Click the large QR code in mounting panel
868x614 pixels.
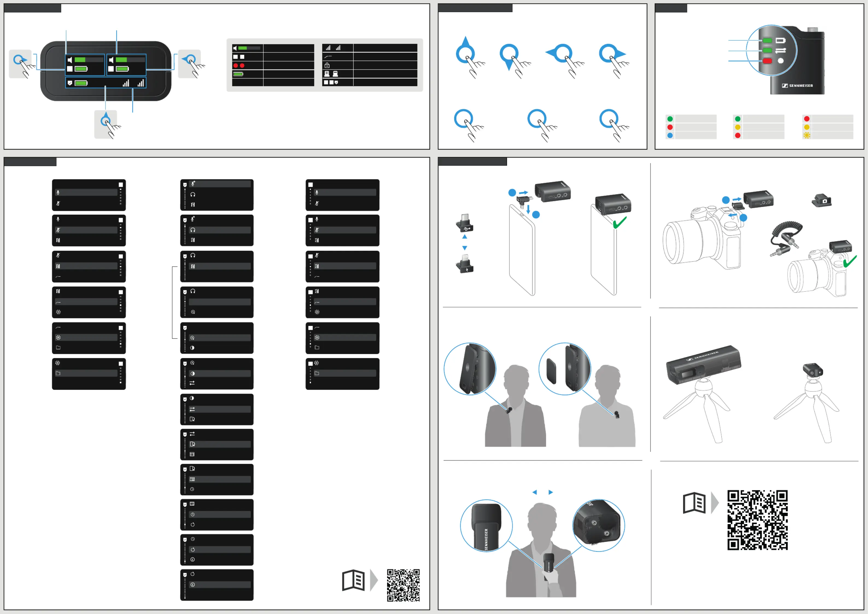758,520
